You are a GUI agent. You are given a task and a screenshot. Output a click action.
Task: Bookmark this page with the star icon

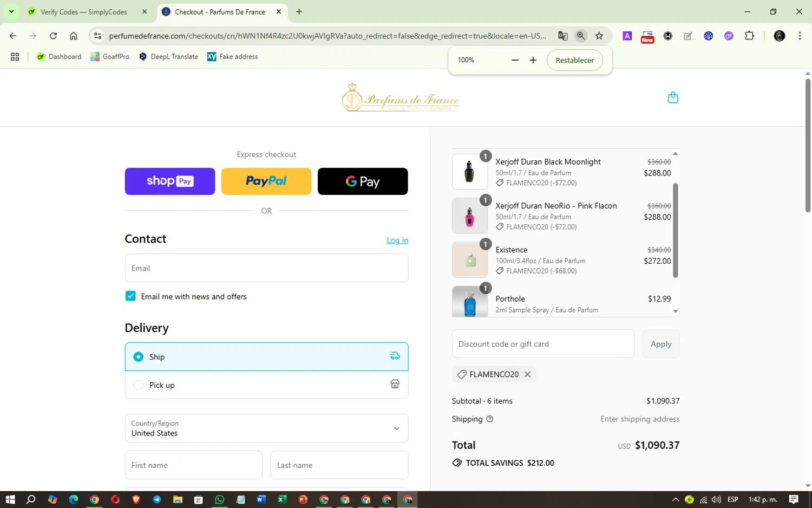599,36
